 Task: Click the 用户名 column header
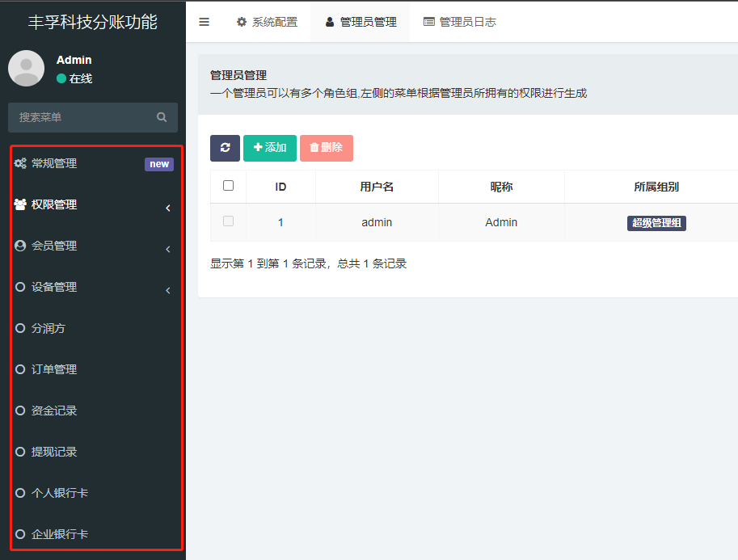point(377,187)
